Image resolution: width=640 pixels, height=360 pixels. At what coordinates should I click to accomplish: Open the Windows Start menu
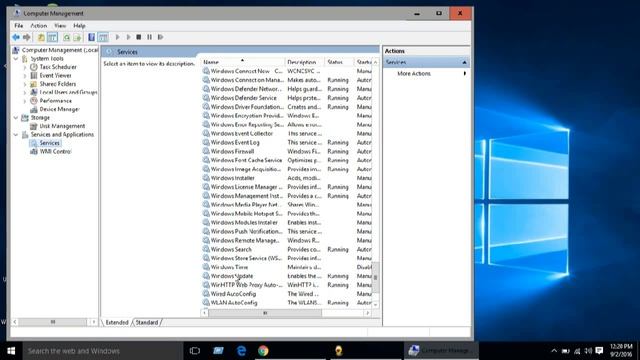[11, 351]
